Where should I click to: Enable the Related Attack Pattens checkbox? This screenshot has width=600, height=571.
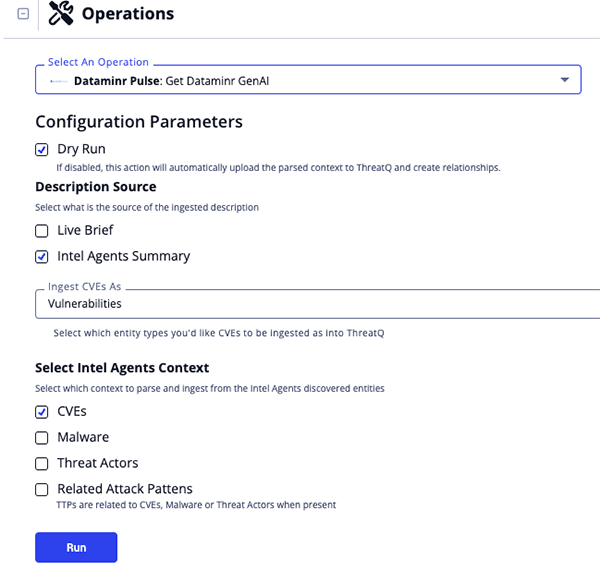[x=42, y=489]
